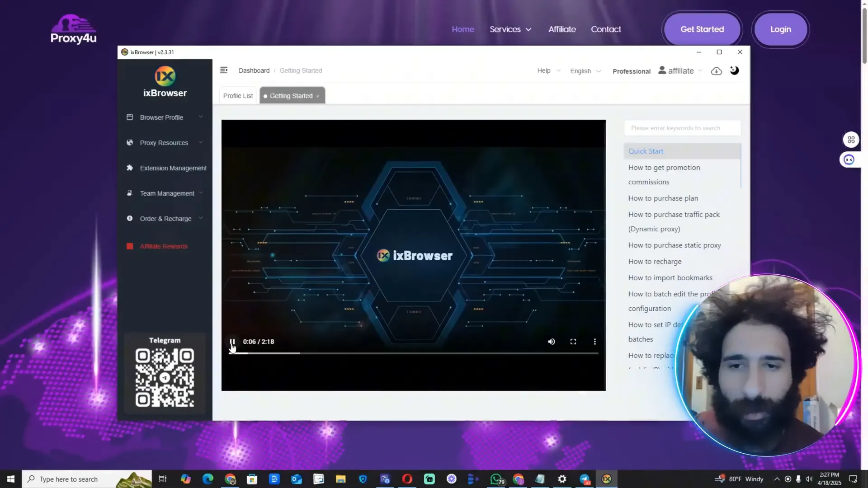This screenshot has height=488, width=868.
Task: Open the notification center on taskbar
Action: tap(853, 479)
